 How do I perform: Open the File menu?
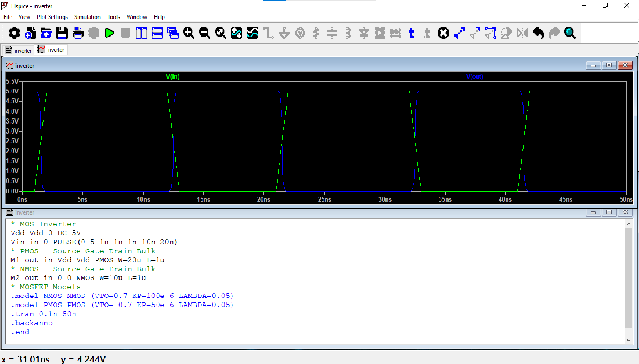pos(8,17)
